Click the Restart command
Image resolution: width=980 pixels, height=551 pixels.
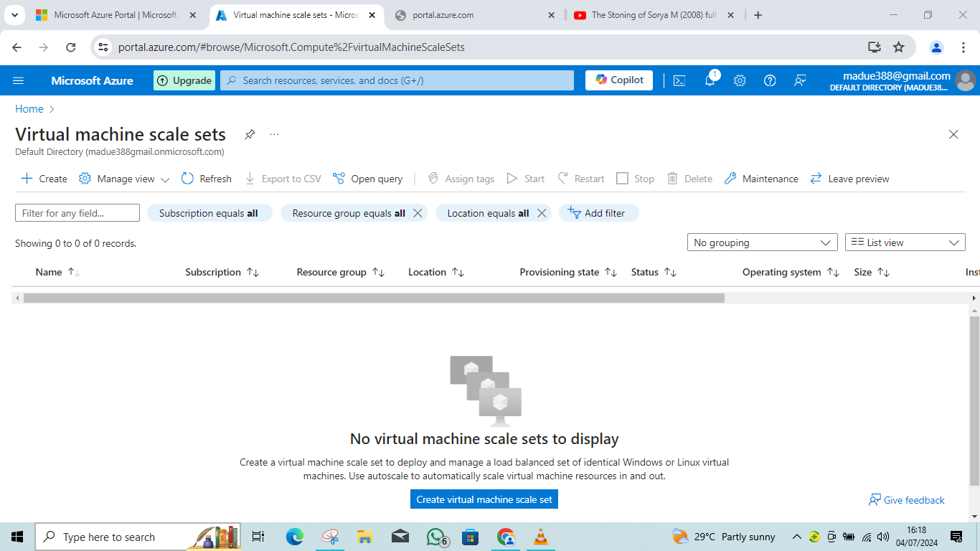pyautogui.click(x=580, y=179)
